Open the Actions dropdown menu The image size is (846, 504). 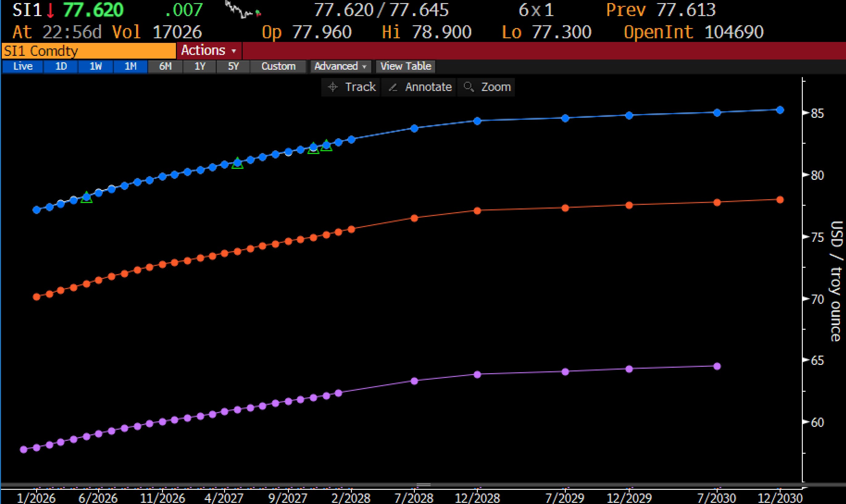(x=209, y=51)
